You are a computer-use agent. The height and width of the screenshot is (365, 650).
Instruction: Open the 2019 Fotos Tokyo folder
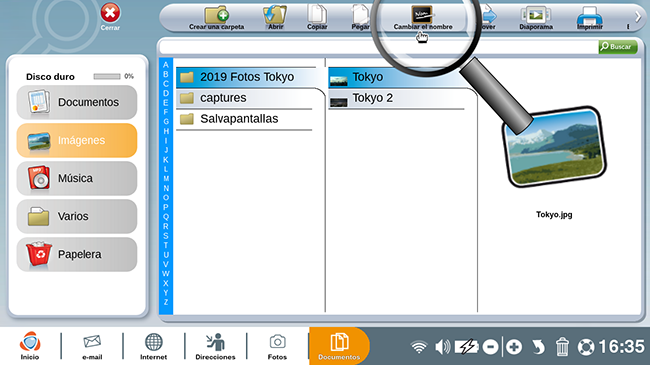(x=246, y=77)
